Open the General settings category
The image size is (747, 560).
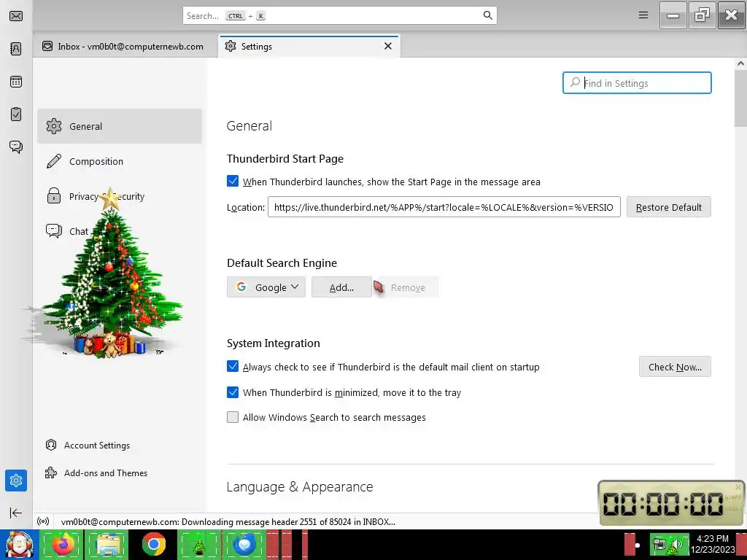coord(120,126)
